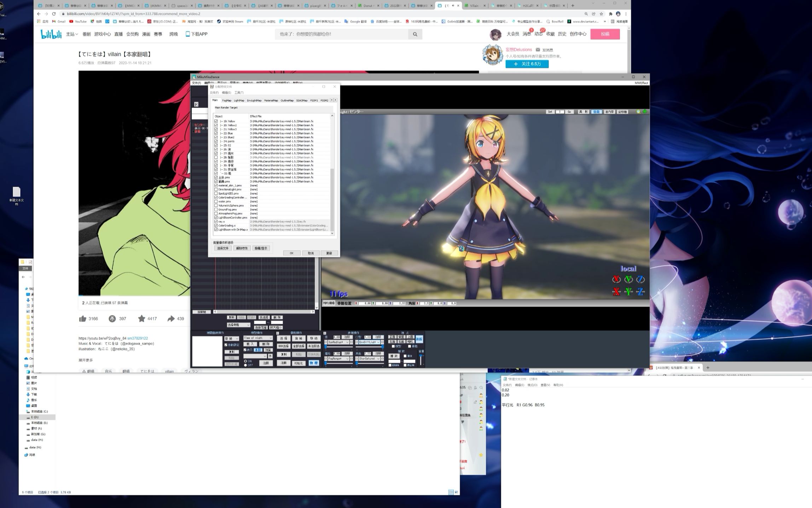The height and width of the screenshot is (508, 812).
Task: Click Chrome back arrow
Action: click(39, 14)
